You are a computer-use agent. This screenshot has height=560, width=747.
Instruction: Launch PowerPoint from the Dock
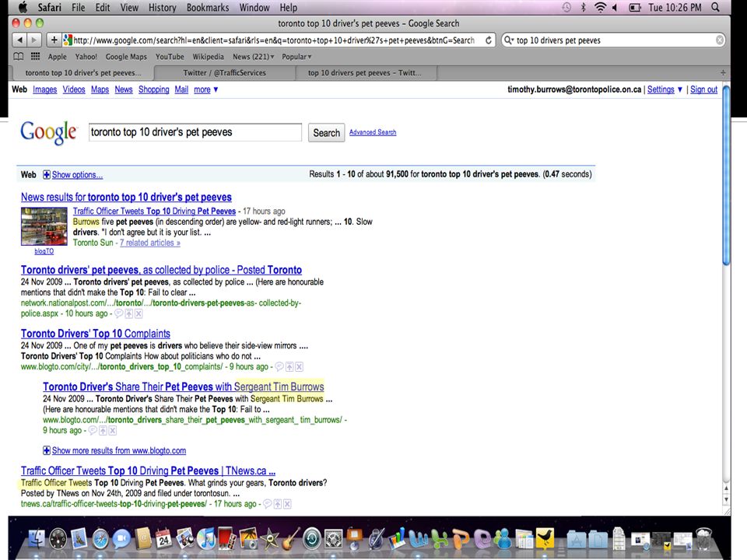461,538
